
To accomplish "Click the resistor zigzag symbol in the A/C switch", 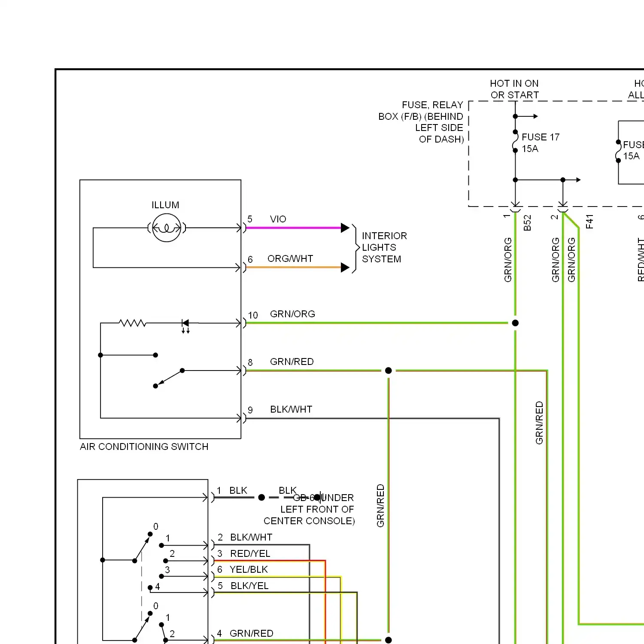I will [133, 323].
